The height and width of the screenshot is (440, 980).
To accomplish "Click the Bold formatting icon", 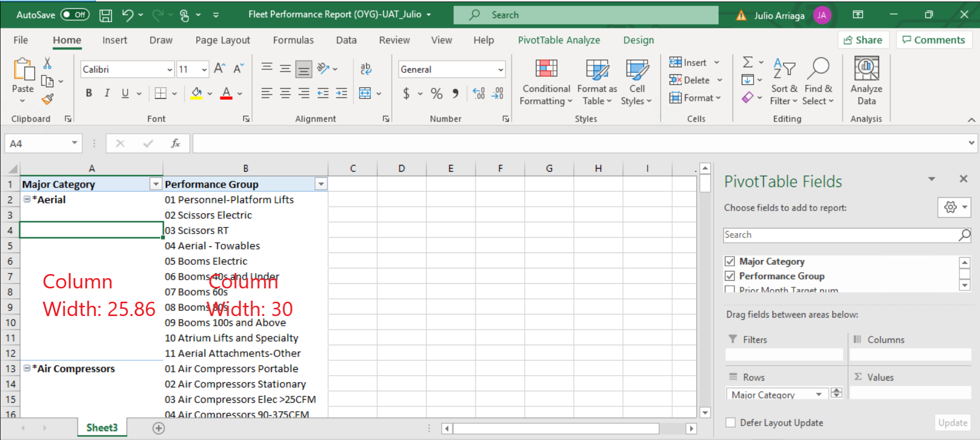I will tap(89, 93).
